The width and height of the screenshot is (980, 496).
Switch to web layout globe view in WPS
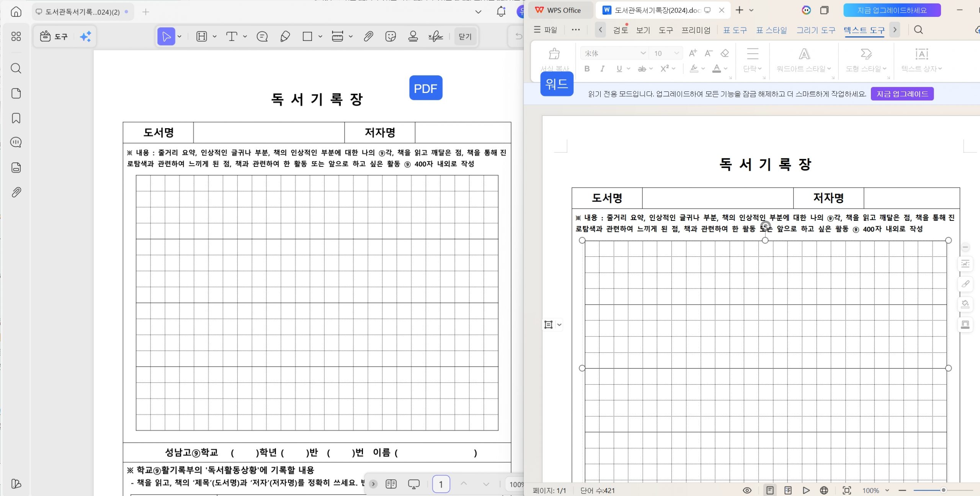(x=824, y=490)
